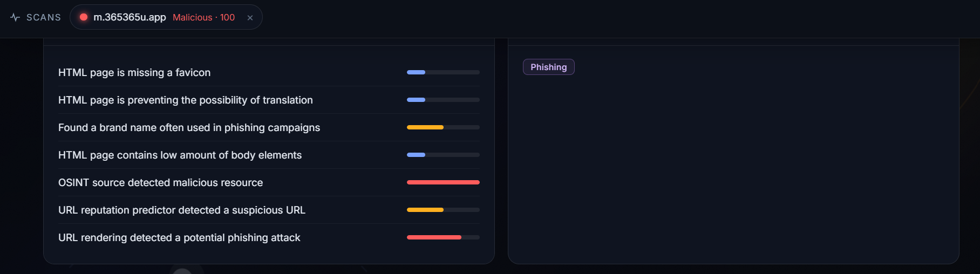Click the Scans pulse icon
The width and height of the screenshot is (980, 274).
(x=15, y=17)
